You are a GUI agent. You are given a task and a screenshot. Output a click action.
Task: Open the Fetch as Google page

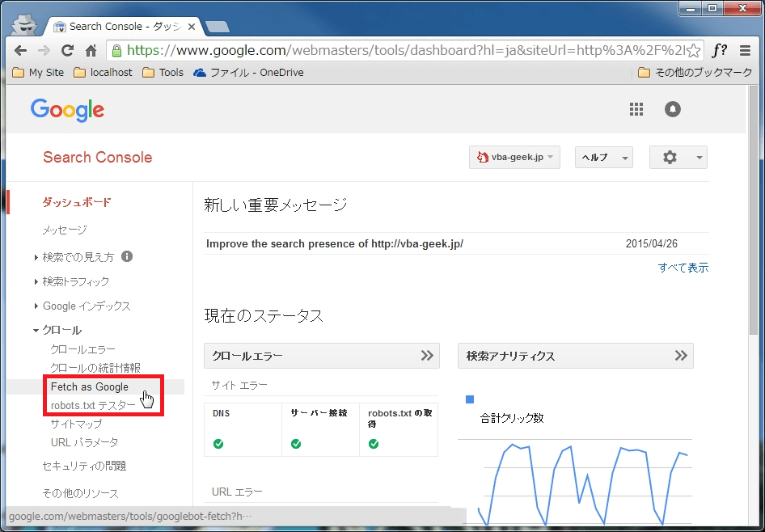coord(89,386)
